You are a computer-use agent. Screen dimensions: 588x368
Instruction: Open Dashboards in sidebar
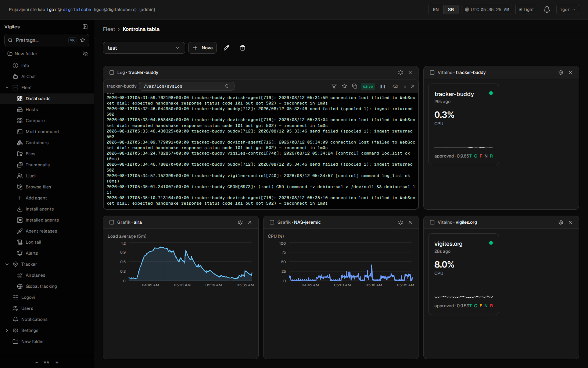point(47,99)
